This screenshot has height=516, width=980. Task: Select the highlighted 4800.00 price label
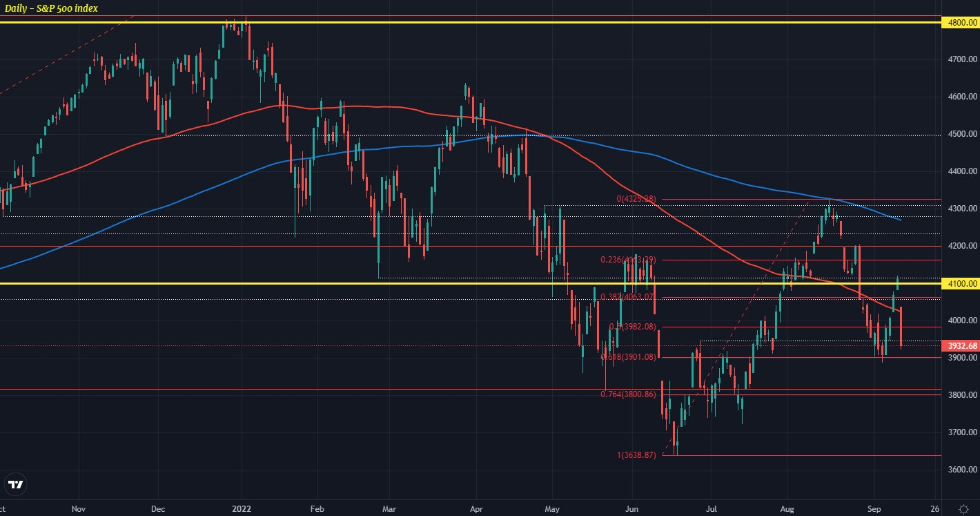point(961,23)
